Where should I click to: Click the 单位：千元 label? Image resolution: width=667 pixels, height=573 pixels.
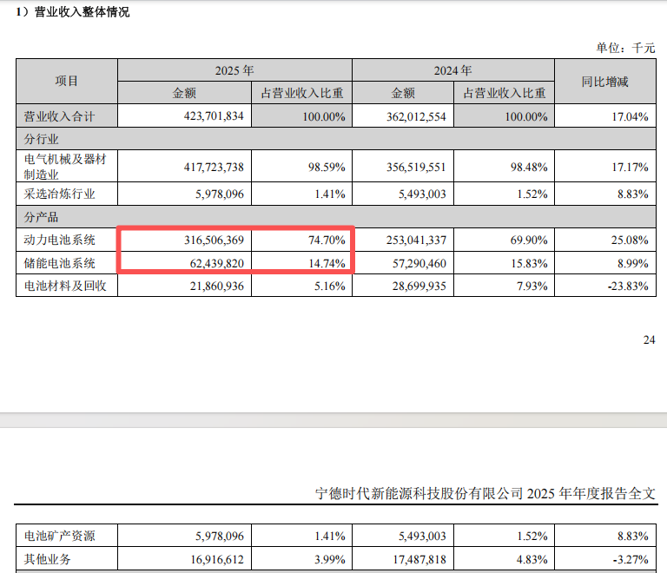click(624, 47)
